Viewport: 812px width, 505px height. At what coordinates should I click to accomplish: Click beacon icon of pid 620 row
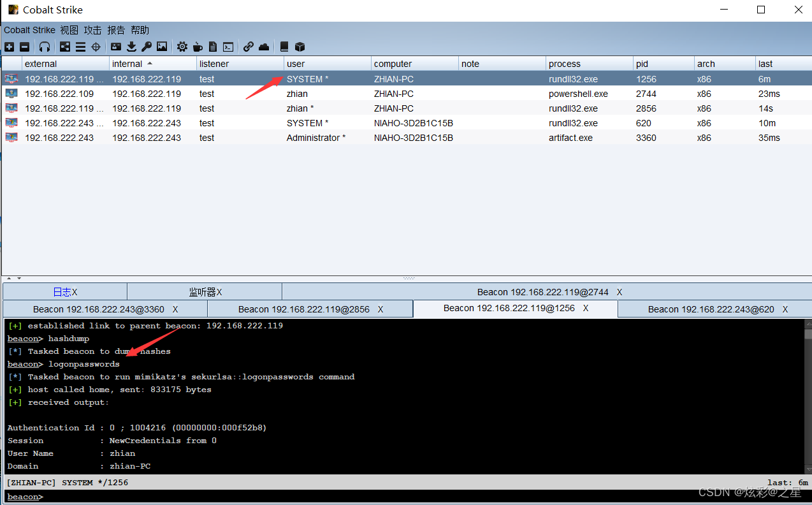[x=11, y=123]
